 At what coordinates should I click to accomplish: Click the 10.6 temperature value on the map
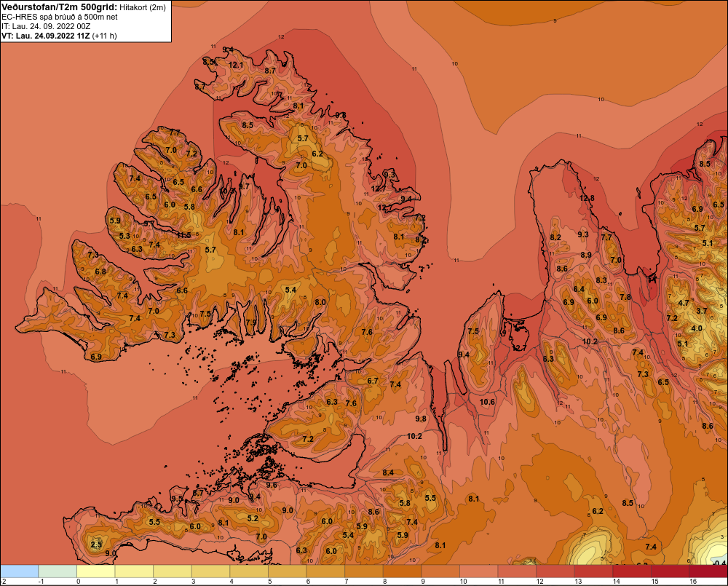(x=487, y=402)
